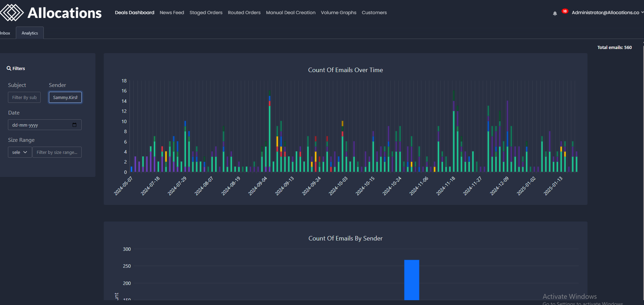Click the 2024-09-04 axis date label
This screenshot has height=305, width=644.
(258, 186)
